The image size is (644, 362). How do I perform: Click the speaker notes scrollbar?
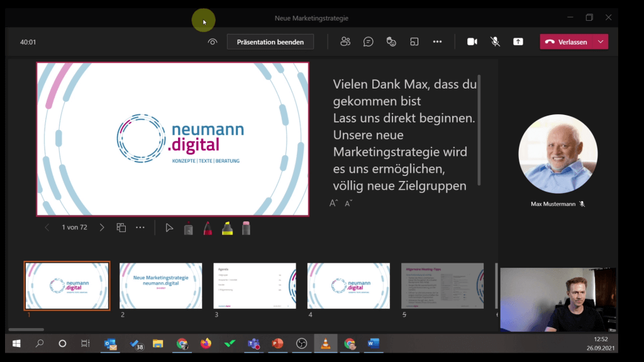click(479, 130)
